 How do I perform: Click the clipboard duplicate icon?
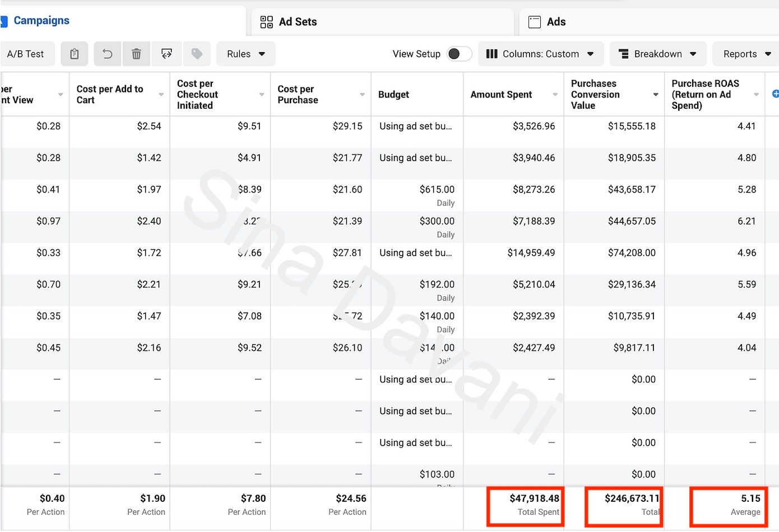[75, 54]
